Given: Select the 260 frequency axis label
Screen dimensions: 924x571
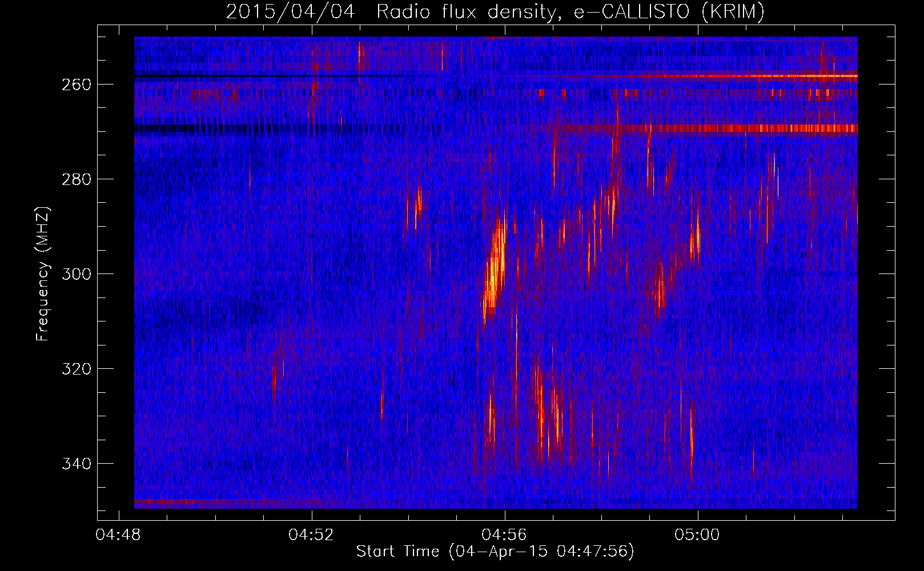Looking at the screenshot, I should coord(77,85).
